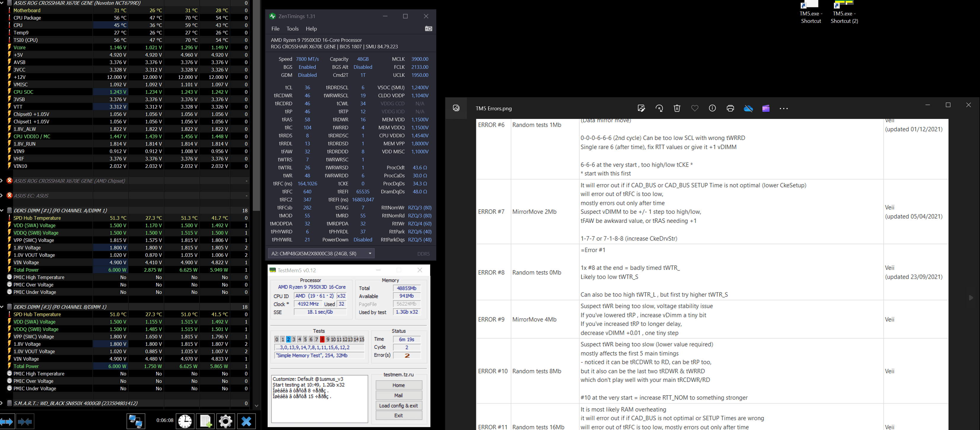Viewport: 980px width, 430px height.
Task: Click TestMem5 Error(s) count field
Action: pos(407,355)
